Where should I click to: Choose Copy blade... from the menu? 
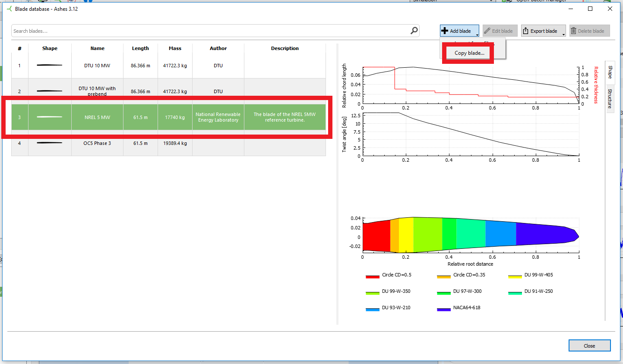(469, 53)
